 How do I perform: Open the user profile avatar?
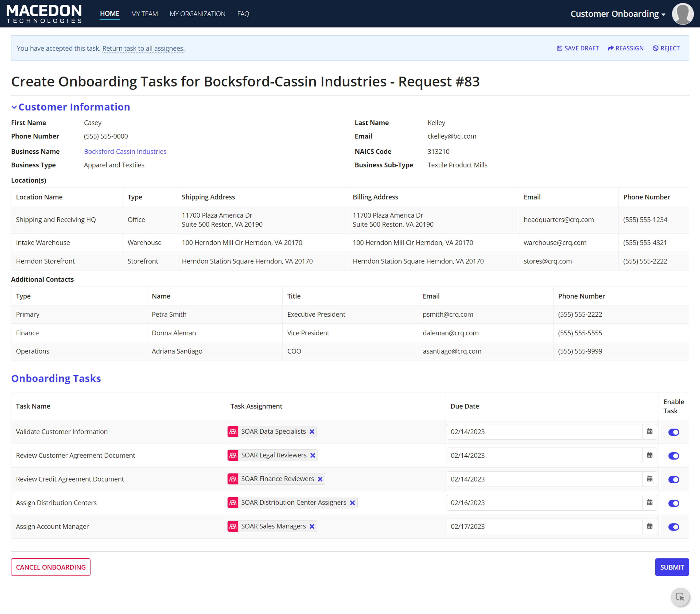point(682,14)
